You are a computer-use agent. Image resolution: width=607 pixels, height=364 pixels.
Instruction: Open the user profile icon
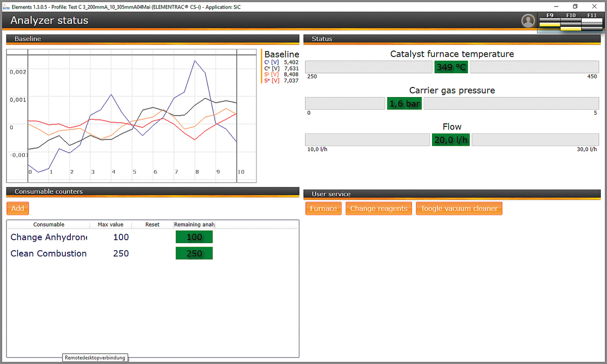528,20
